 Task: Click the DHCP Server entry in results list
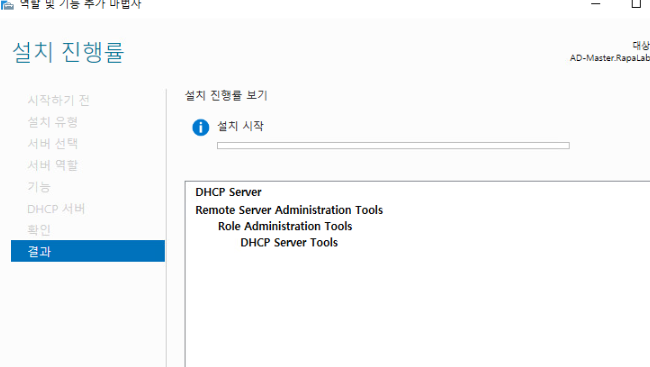point(228,192)
